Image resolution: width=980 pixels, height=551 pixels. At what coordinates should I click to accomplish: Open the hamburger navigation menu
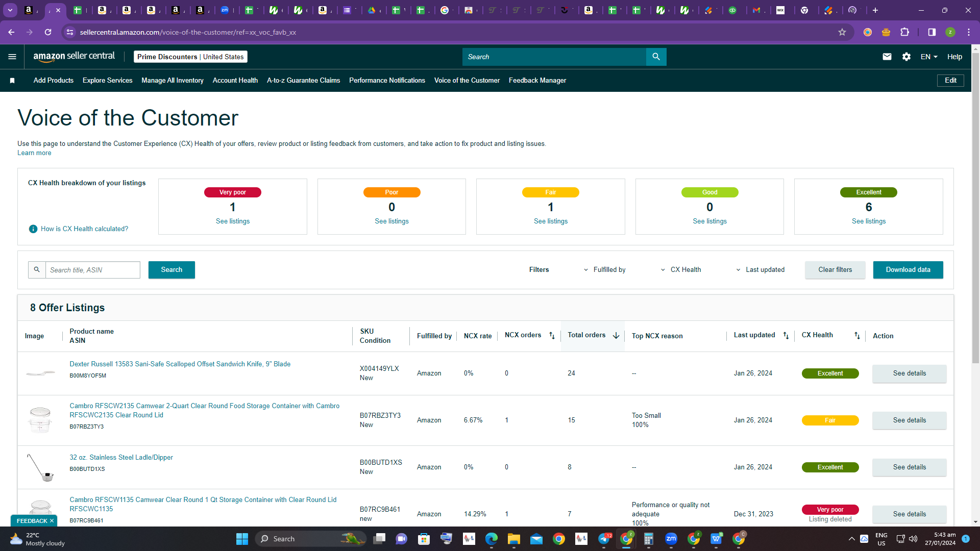(12, 57)
